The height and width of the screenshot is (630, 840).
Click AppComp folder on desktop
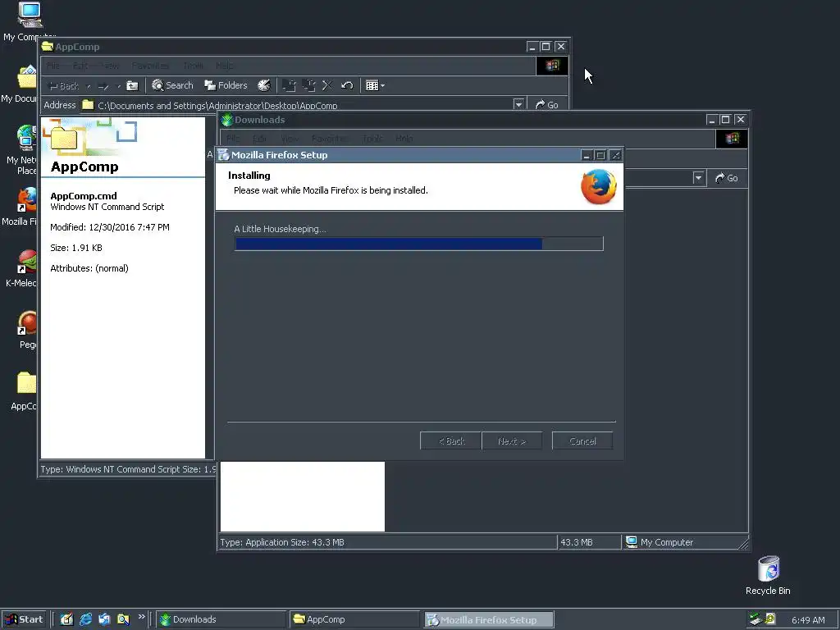coord(24,391)
